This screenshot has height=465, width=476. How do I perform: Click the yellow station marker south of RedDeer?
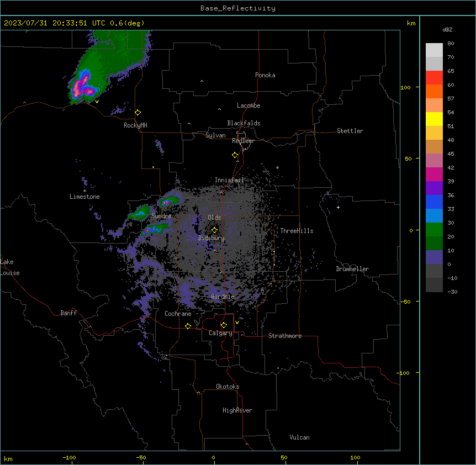(235, 155)
